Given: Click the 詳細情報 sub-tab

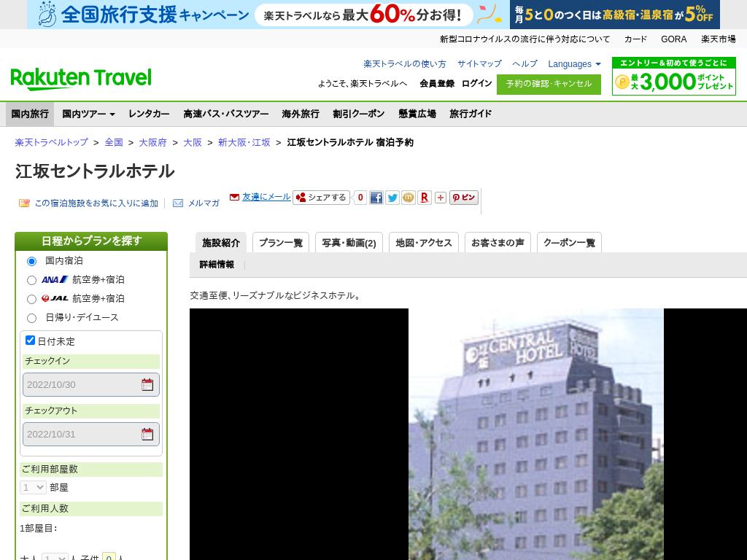Looking at the screenshot, I should 217,265.
